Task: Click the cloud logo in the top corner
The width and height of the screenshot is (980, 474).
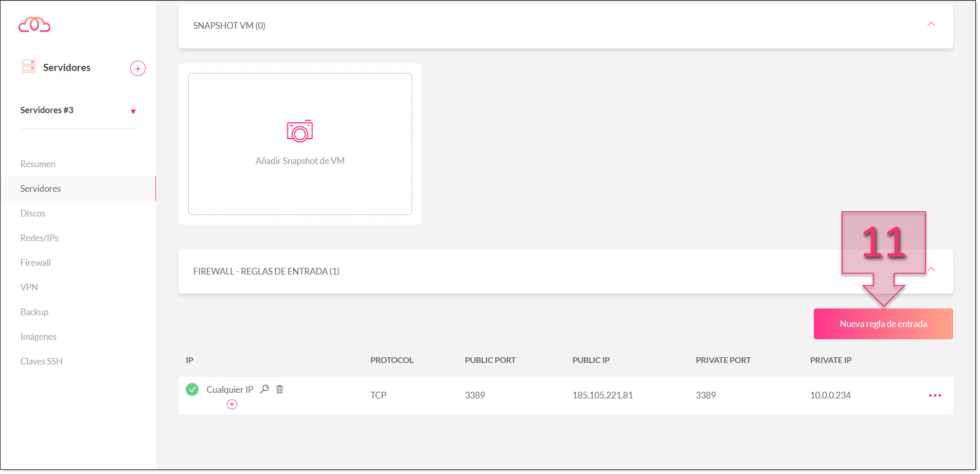Action: (34, 24)
